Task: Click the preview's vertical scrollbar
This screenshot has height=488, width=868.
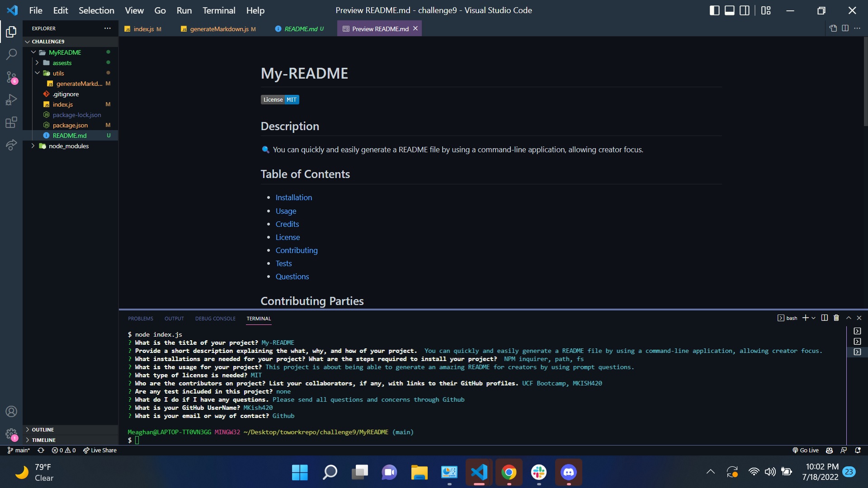Action: [x=865, y=81]
